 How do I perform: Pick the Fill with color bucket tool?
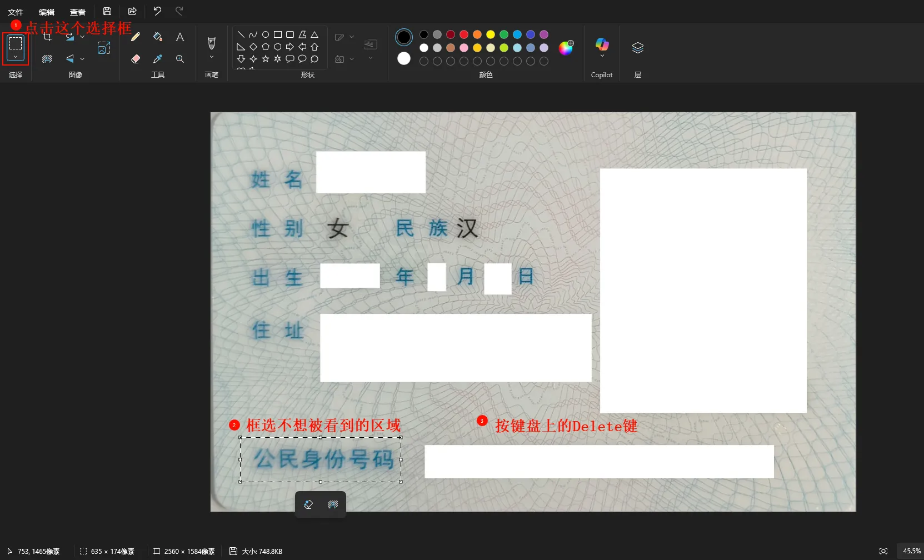158,37
